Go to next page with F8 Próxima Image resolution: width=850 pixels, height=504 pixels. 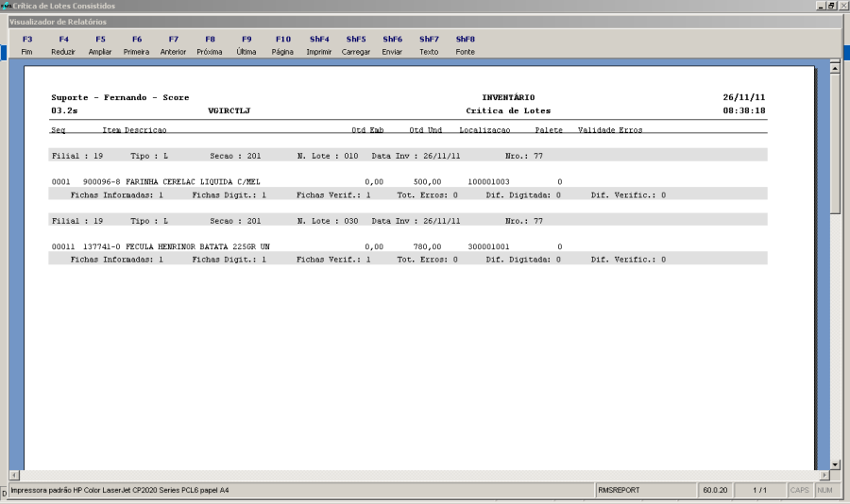point(210,45)
